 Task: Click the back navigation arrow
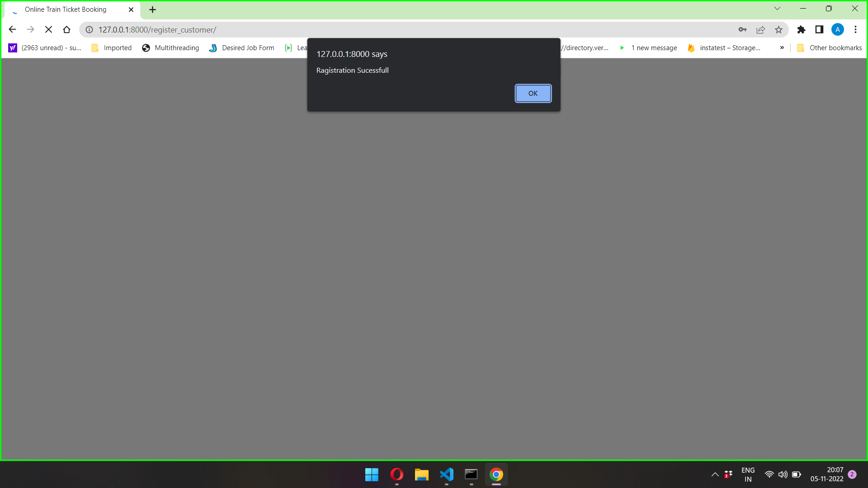point(12,29)
